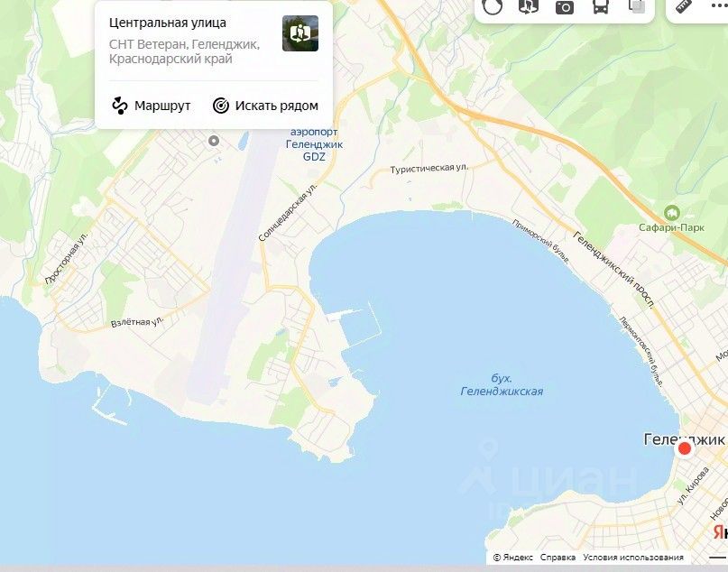Image resolution: width=728 pixels, height=572 pixels.
Task: Click the © Яндекс copyright link
Action: (513, 558)
